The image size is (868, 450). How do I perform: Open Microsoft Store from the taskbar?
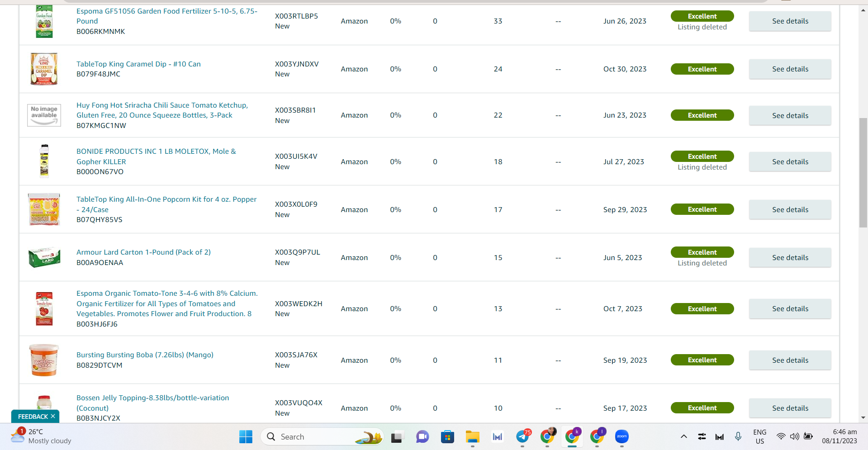(x=447, y=436)
